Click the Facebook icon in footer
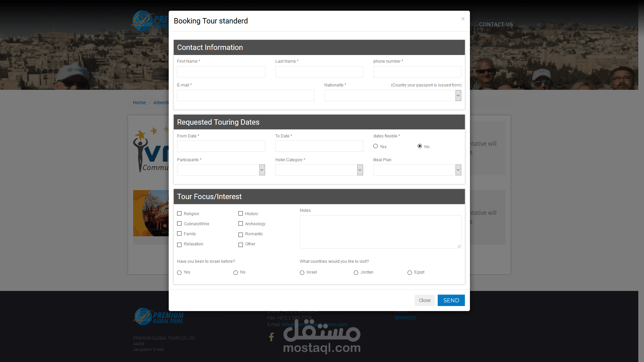The image size is (644, 362). [271, 337]
